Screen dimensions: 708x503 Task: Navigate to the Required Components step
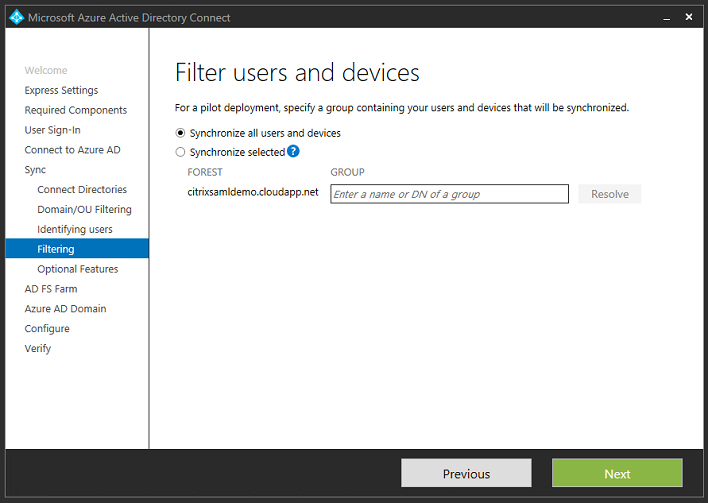[76, 110]
